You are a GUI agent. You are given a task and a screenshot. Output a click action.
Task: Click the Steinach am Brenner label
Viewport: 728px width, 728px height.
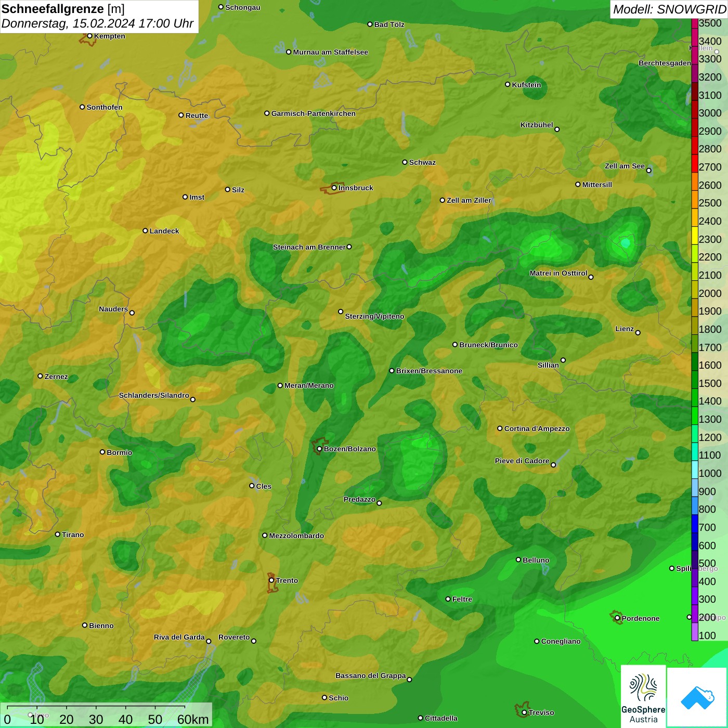click(x=309, y=247)
